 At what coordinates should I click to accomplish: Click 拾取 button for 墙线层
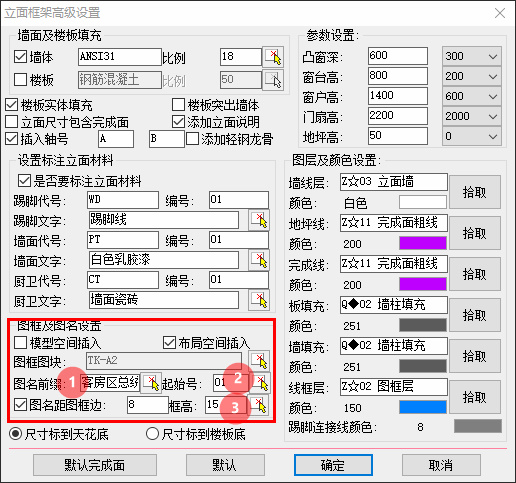point(475,192)
